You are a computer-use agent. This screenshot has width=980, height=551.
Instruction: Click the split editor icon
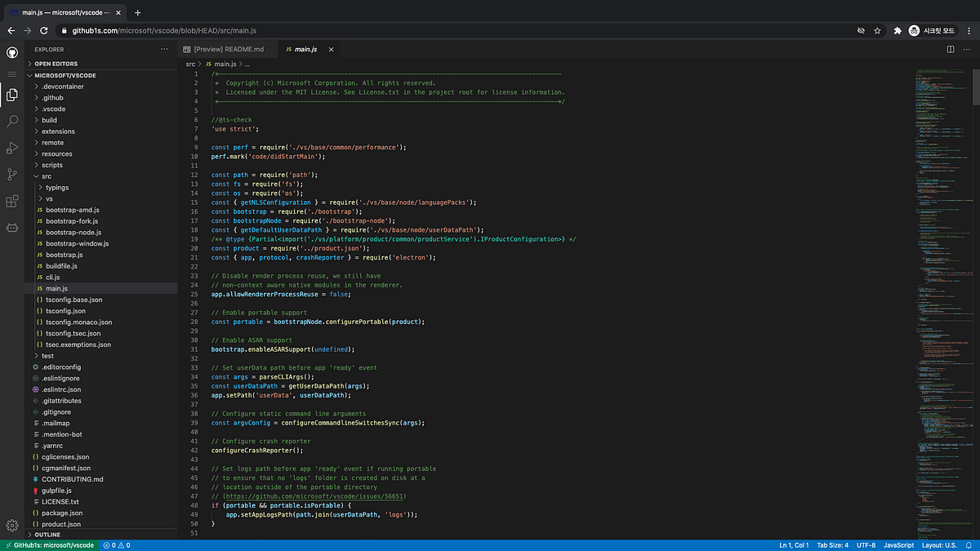[951, 50]
